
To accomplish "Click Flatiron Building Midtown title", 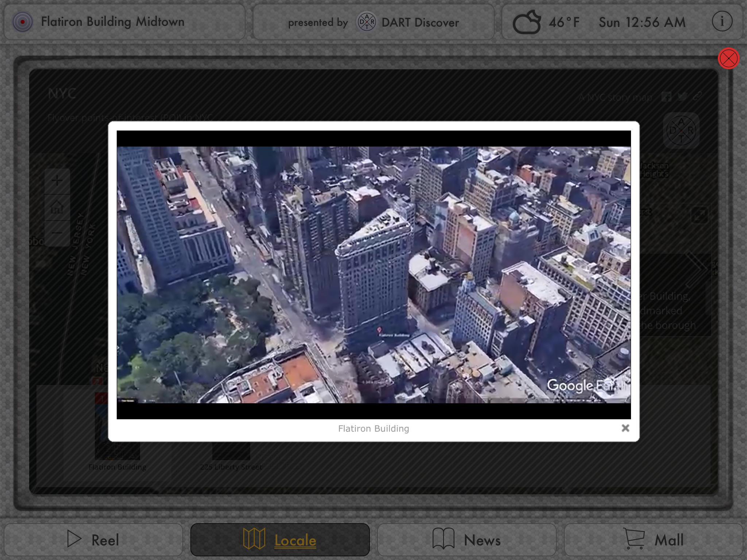I will coord(112,22).
